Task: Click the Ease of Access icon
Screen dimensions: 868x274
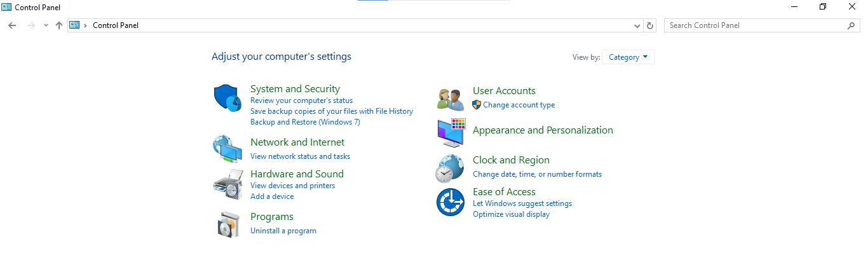Action: (451, 202)
